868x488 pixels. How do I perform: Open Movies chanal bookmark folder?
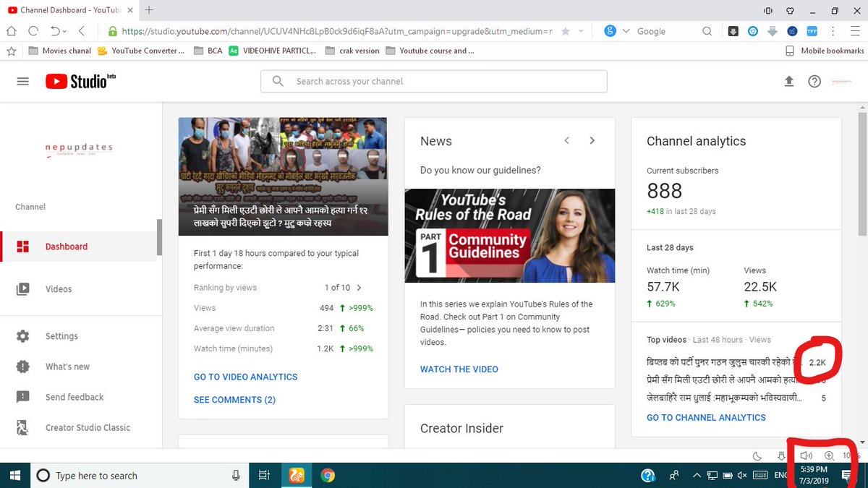coord(60,51)
